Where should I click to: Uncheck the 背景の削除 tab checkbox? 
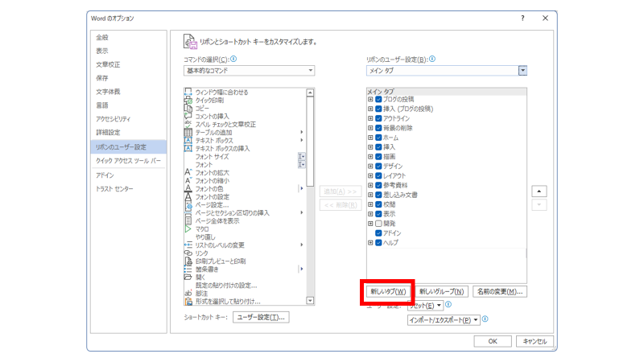point(378,128)
